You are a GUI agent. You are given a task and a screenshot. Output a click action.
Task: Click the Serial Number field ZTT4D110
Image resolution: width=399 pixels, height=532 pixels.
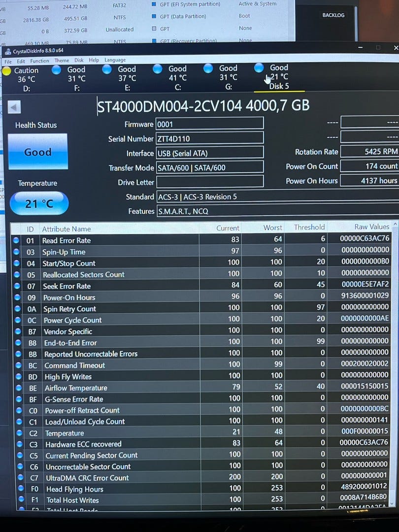(210, 138)
